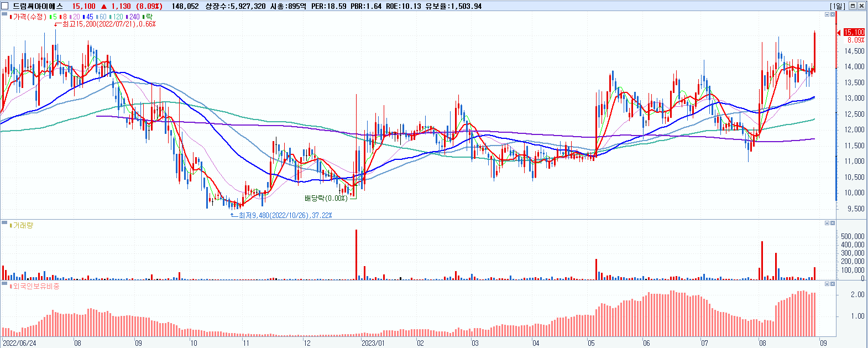
Task: Click the 2022/06/24 start date label
Action: (x=19, y=343)
